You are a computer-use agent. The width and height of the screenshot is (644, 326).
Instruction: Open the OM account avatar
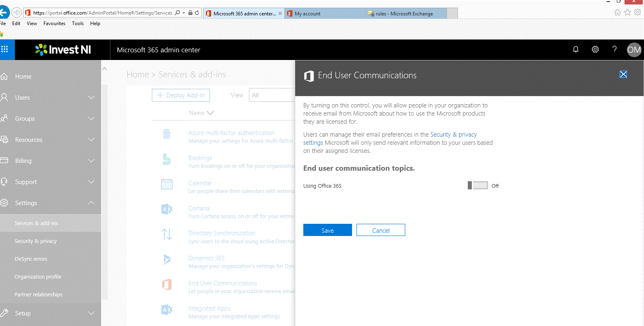[634, 50]
